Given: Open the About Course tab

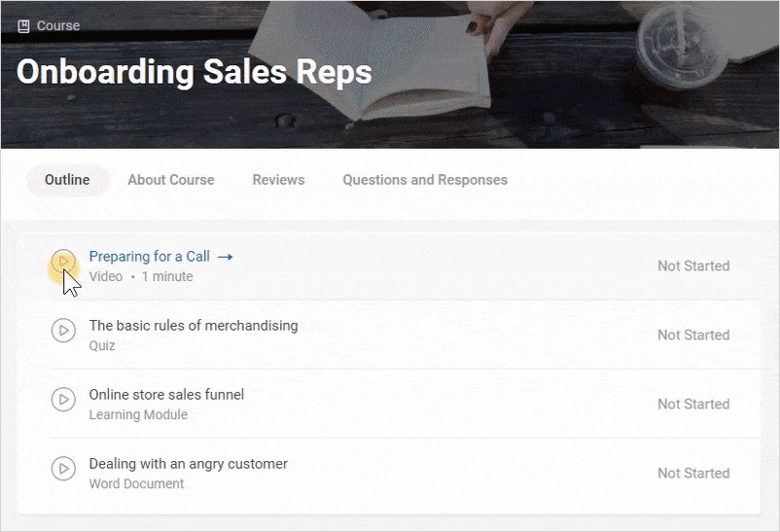Looking at the screenshot, I should (171, 180).
